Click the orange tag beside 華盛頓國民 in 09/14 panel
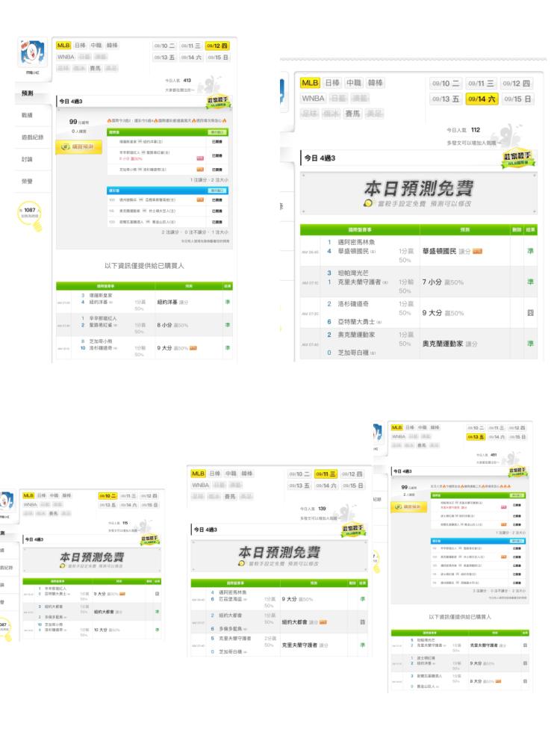 (x=478, y=251)
